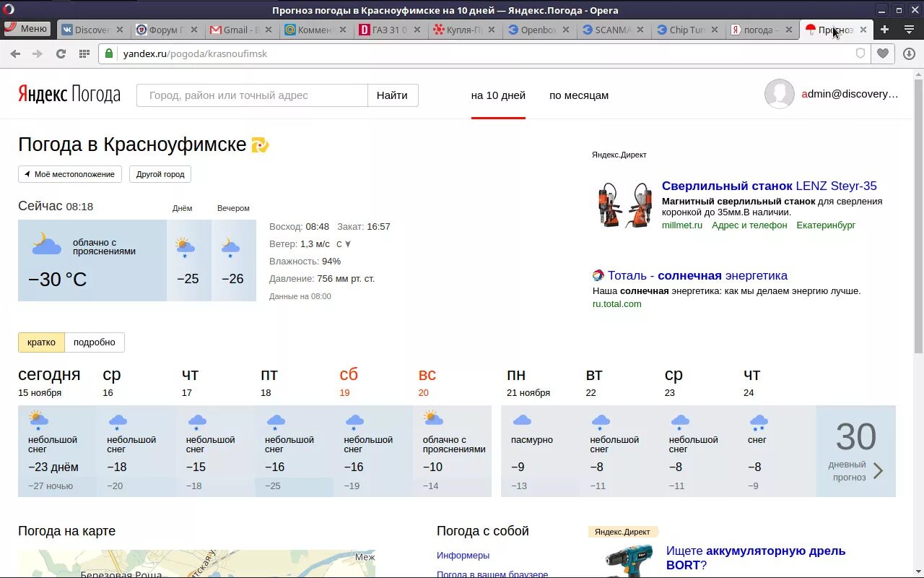
Task: Close the current Прогноз tab
Action: pos(863,30)
